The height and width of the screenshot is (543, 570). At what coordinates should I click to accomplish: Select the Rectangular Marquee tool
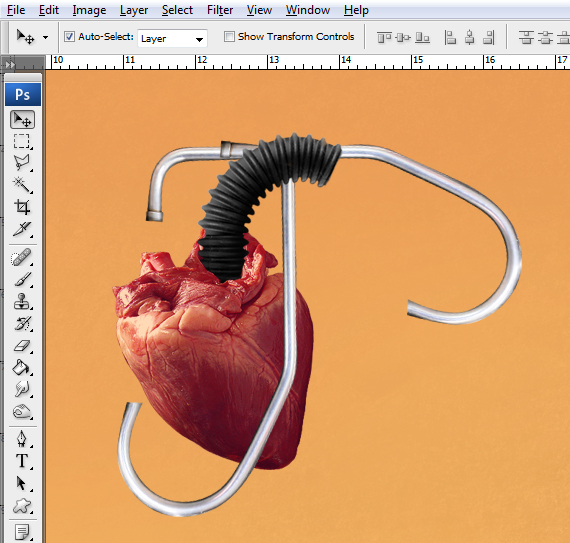coord(22,141)
